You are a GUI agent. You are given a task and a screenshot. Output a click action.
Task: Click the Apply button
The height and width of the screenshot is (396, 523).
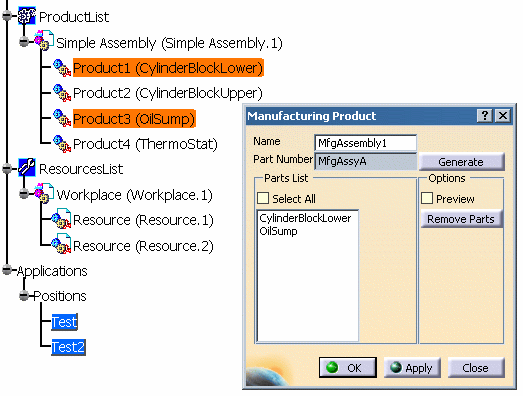click(x=412, y=368)
